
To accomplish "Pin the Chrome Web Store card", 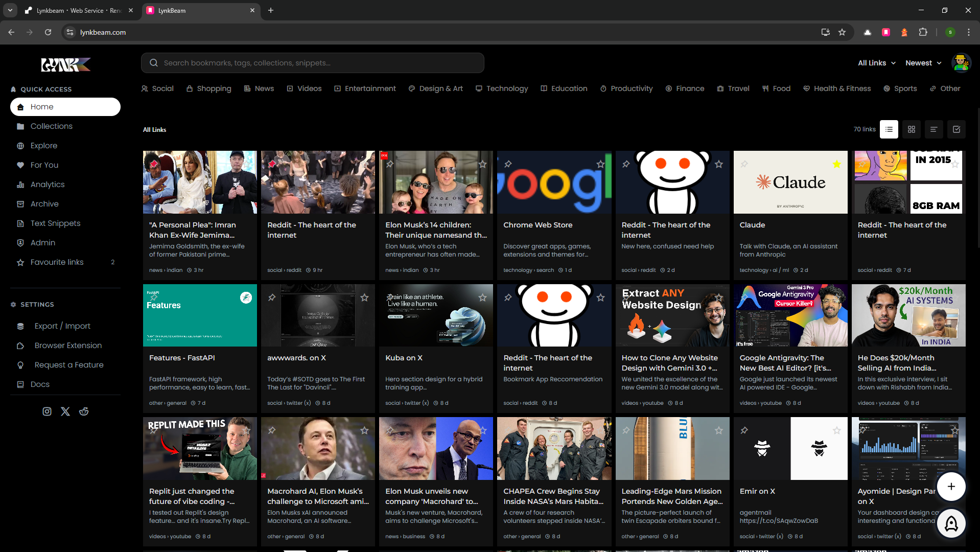I will [x=508, y=164].
